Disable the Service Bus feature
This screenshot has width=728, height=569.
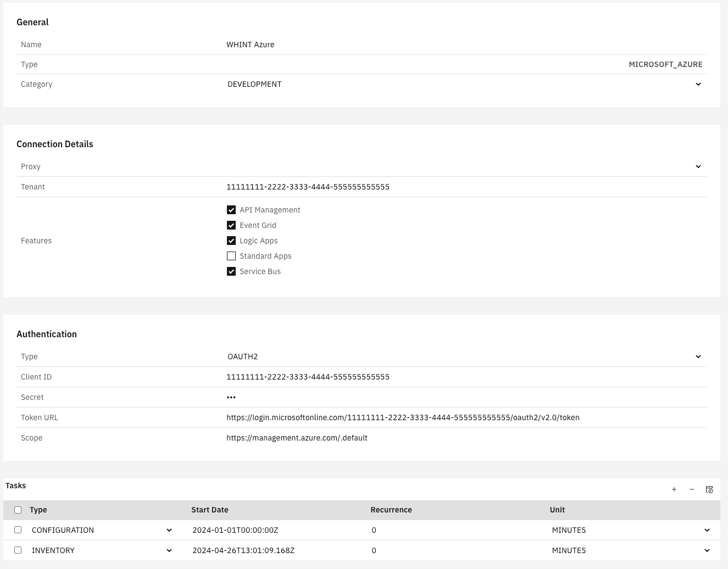pos(231,271)
